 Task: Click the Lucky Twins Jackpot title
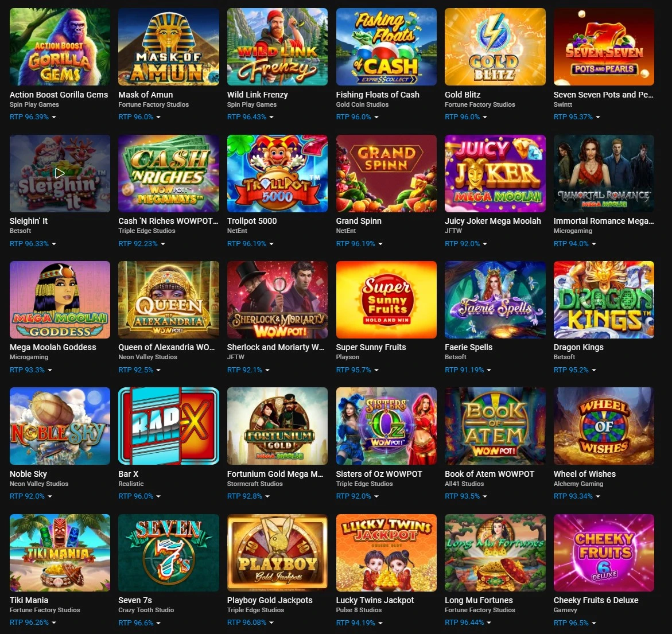(x=375, y=600)
